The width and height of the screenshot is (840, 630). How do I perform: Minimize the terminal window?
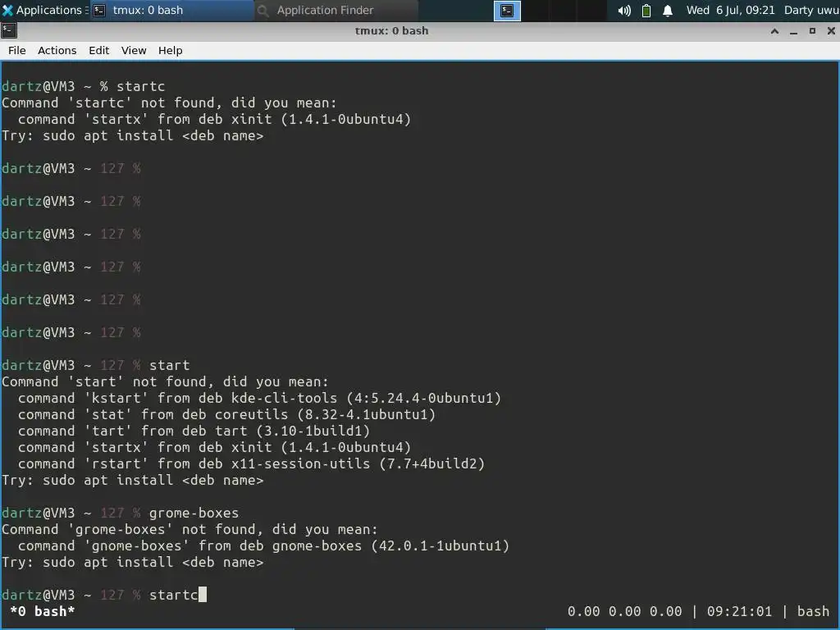pos(793,31)
